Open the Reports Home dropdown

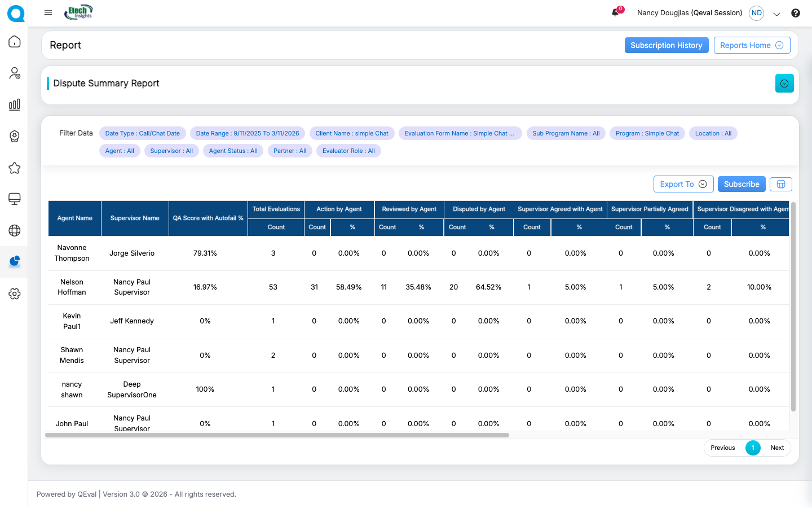point(752,45)
